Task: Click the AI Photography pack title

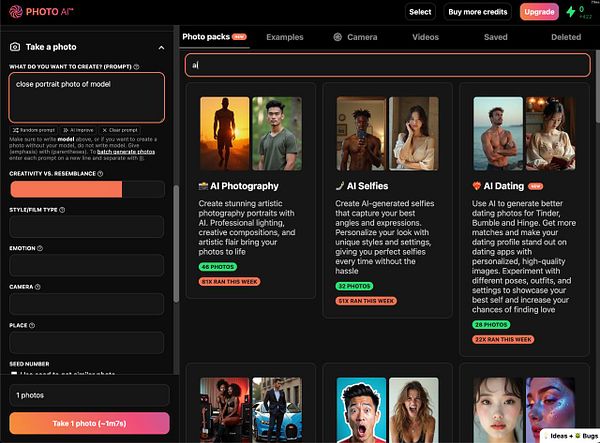Action: [x=244, y=186]
